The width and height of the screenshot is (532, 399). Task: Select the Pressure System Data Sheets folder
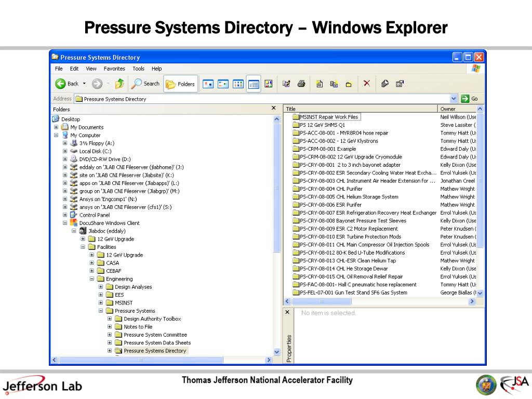tap(157, 343)
